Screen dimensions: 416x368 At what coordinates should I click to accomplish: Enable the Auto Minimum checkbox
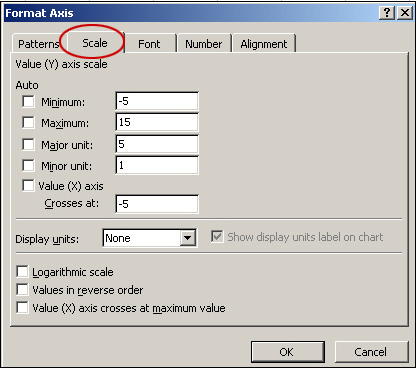point(28,101)
